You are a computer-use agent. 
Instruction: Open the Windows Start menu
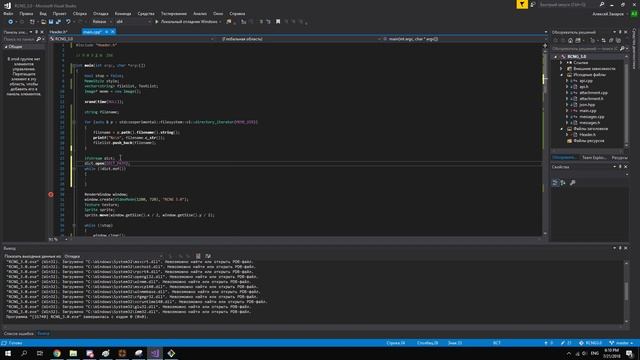(8, 353)
